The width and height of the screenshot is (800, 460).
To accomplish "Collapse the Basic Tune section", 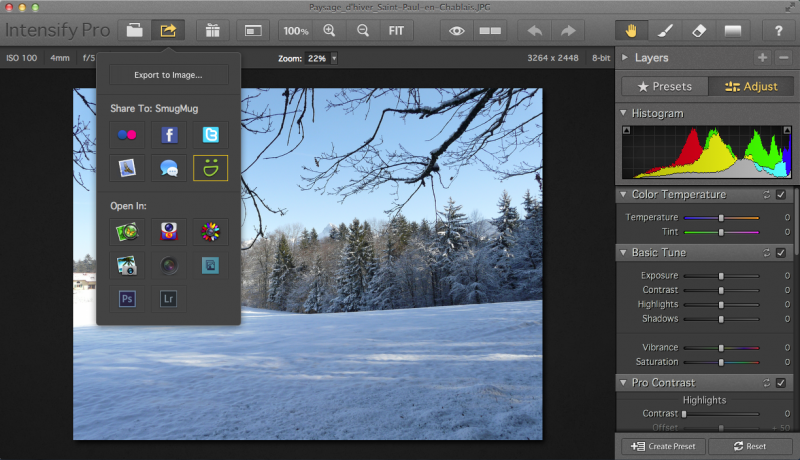I will click(623, 252).
